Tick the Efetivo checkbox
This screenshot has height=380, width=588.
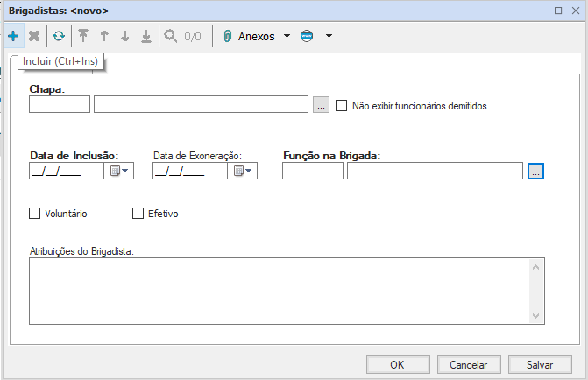[x=138, y=213]
